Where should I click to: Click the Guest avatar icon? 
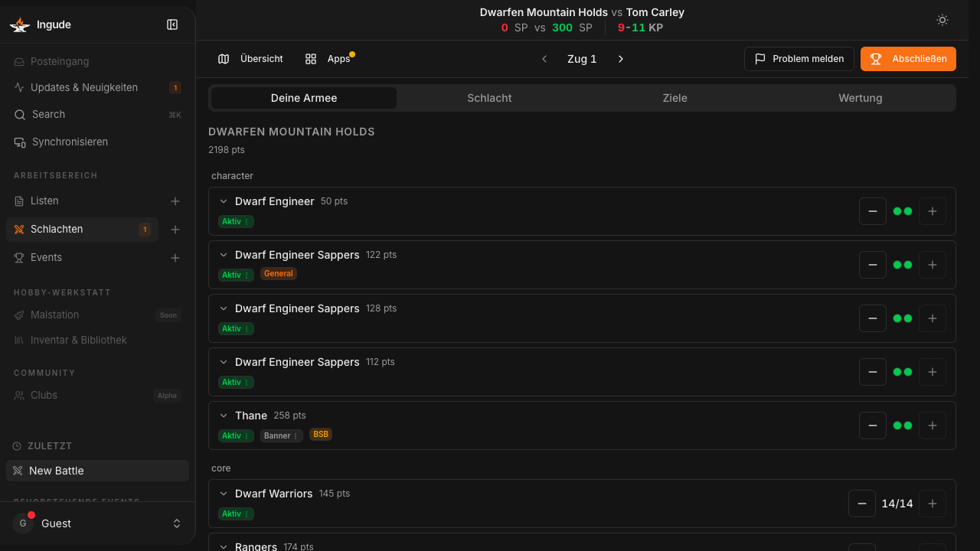[23, 523]
